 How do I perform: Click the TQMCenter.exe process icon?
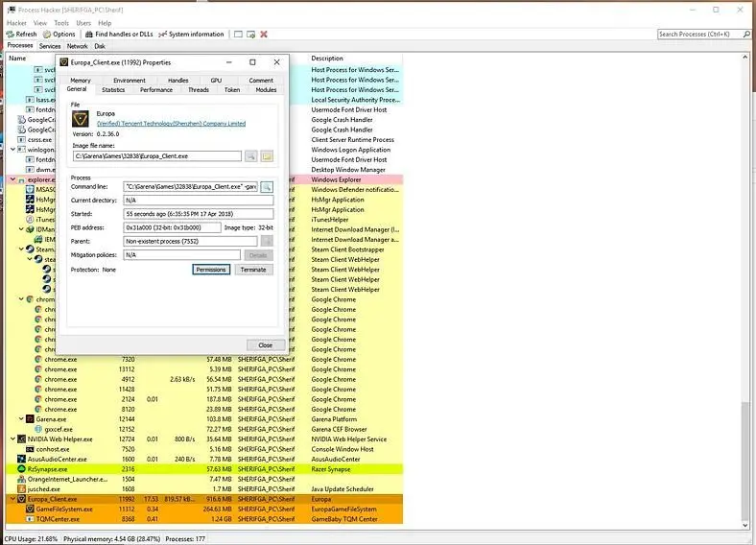point(30,519)
